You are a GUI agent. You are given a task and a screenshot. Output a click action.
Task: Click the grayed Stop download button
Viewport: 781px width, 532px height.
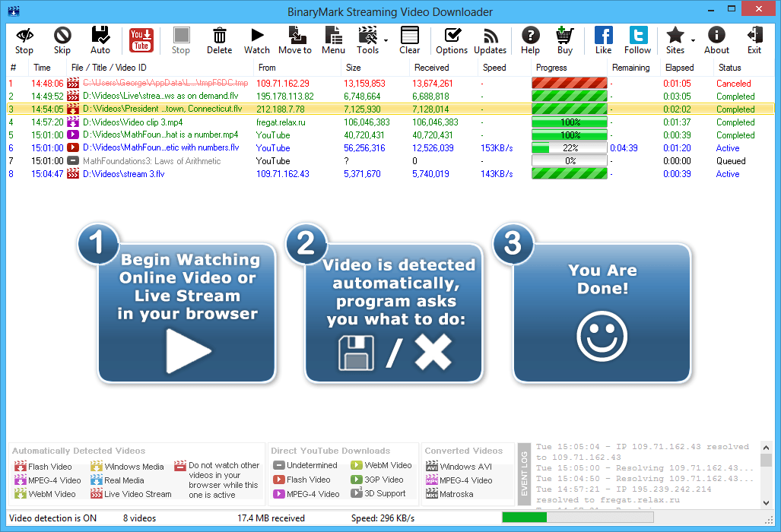pyautogui.click(x=181, y=35)
